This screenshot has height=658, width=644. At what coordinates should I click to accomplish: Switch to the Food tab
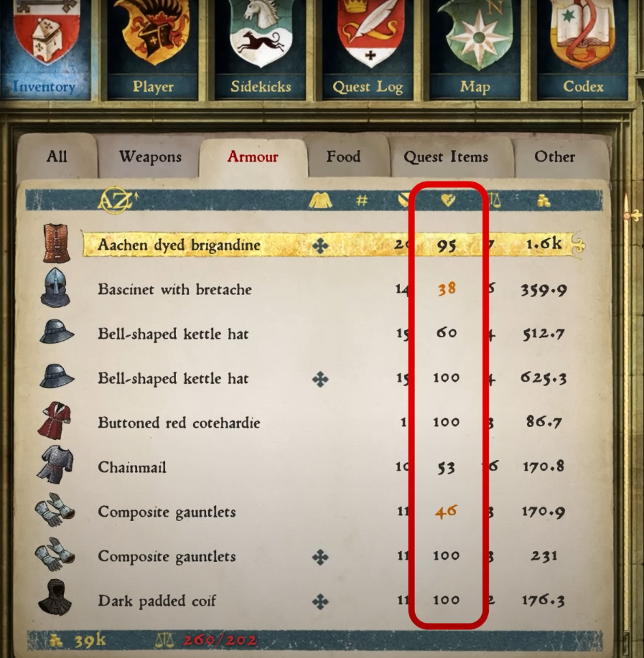(x=344, y=156)
